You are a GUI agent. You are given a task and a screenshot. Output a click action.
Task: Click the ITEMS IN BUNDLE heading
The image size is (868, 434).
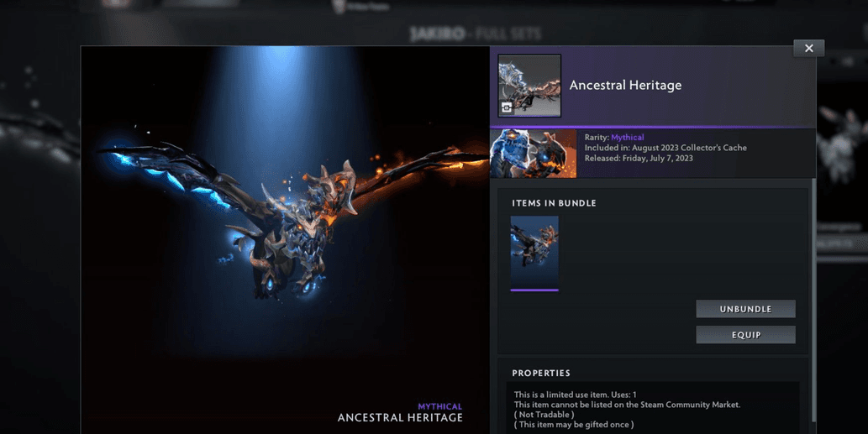(x=554, y=203)
